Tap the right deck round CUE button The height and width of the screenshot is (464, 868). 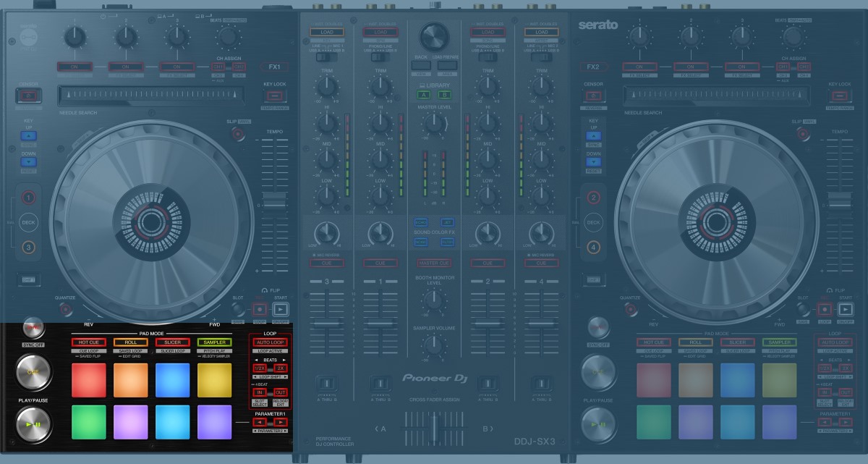pos(599,371)
